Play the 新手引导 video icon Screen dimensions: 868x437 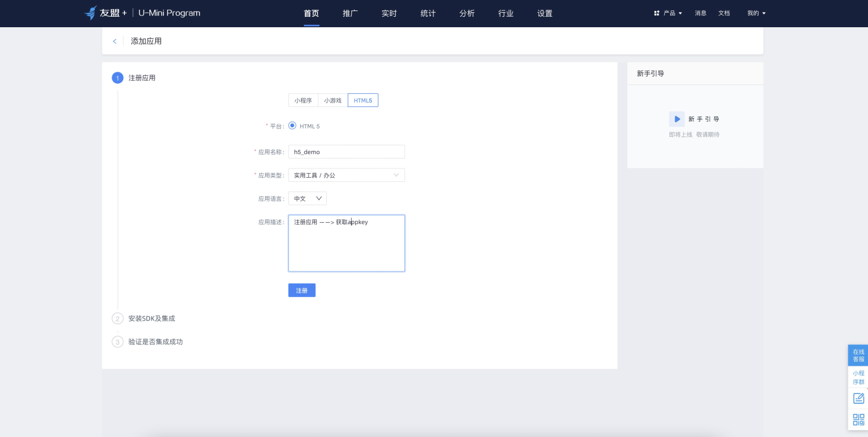[676, 119]
